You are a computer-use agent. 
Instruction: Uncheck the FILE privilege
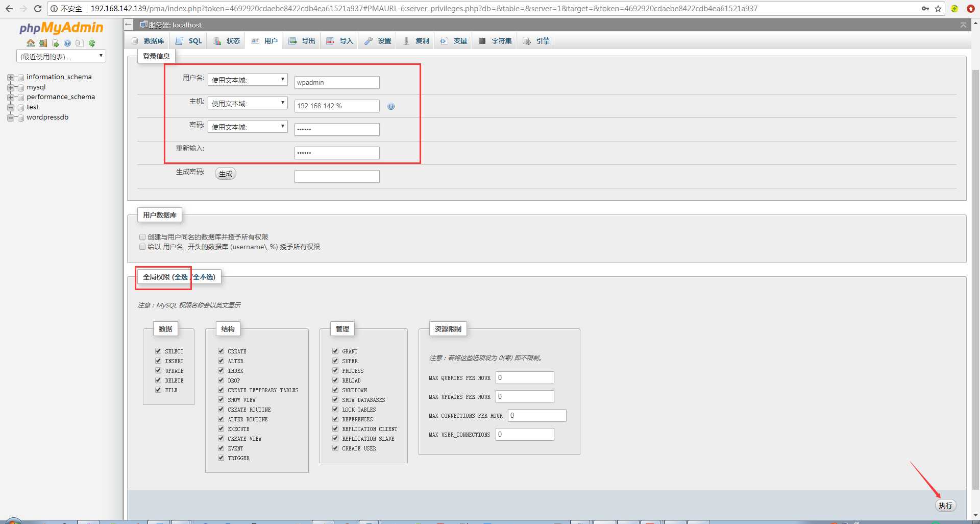pos(158,390)
